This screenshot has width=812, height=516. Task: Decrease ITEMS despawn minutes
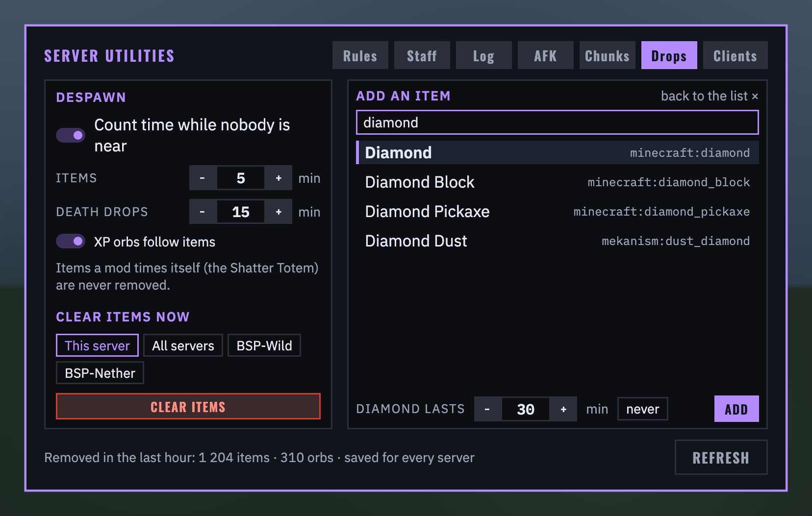click(203, 178)
